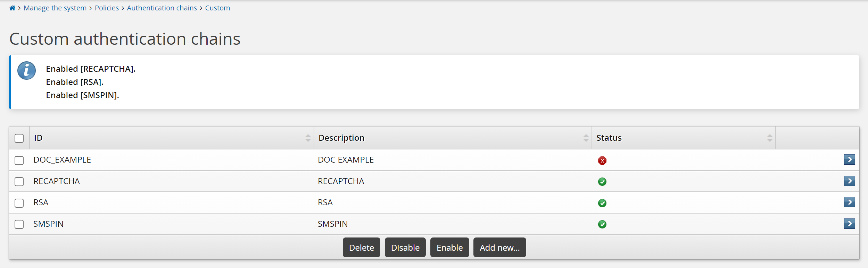868x268 pixels.
Task: Select the SMSPIN row checkbox
Action: tap(19, 224)
